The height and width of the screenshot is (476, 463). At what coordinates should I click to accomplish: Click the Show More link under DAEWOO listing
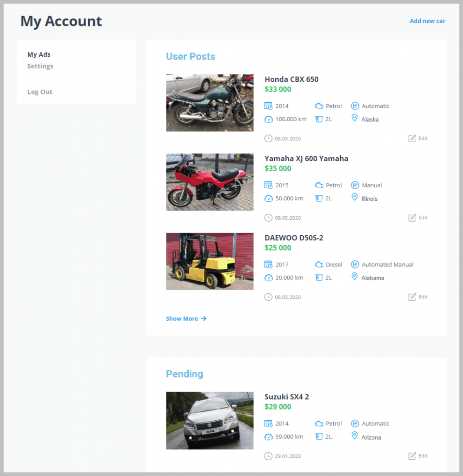click(182, 318)
